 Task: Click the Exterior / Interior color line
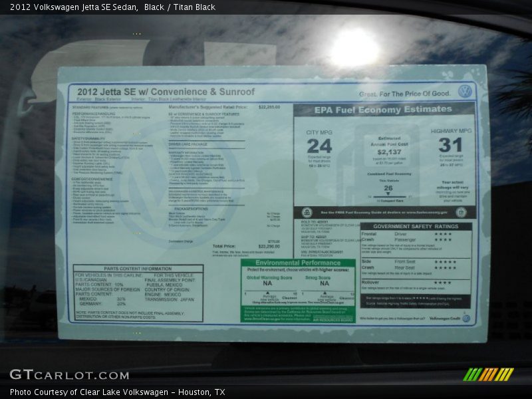(x=141, y=99)
